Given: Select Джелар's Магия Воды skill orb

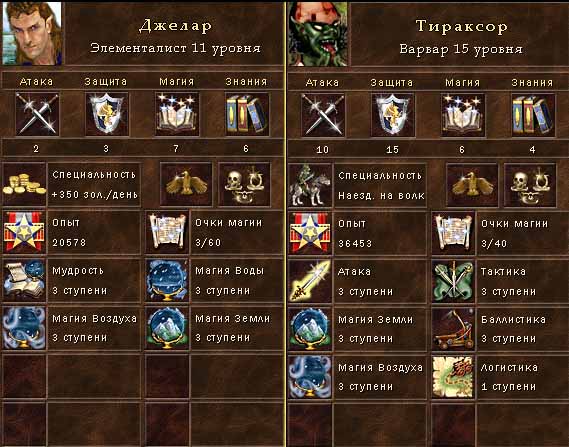Looking at the screenshot, I should click(x=167, y=280).
